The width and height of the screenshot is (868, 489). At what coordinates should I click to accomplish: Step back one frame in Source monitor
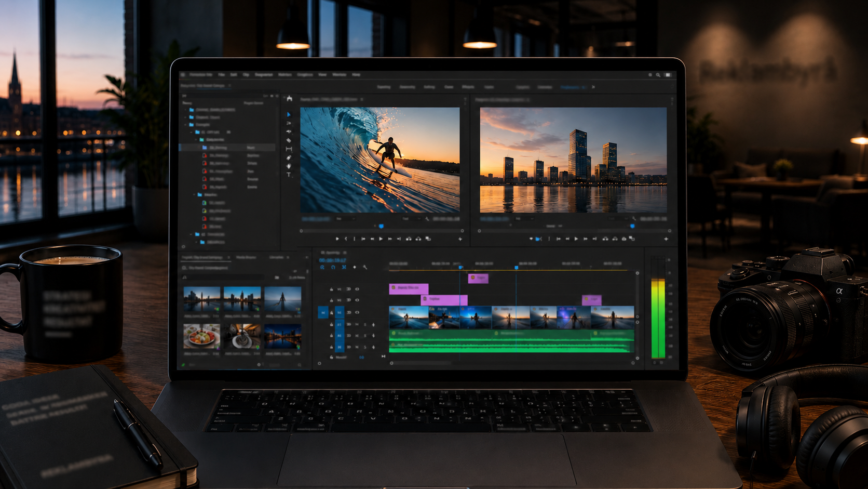372,239
